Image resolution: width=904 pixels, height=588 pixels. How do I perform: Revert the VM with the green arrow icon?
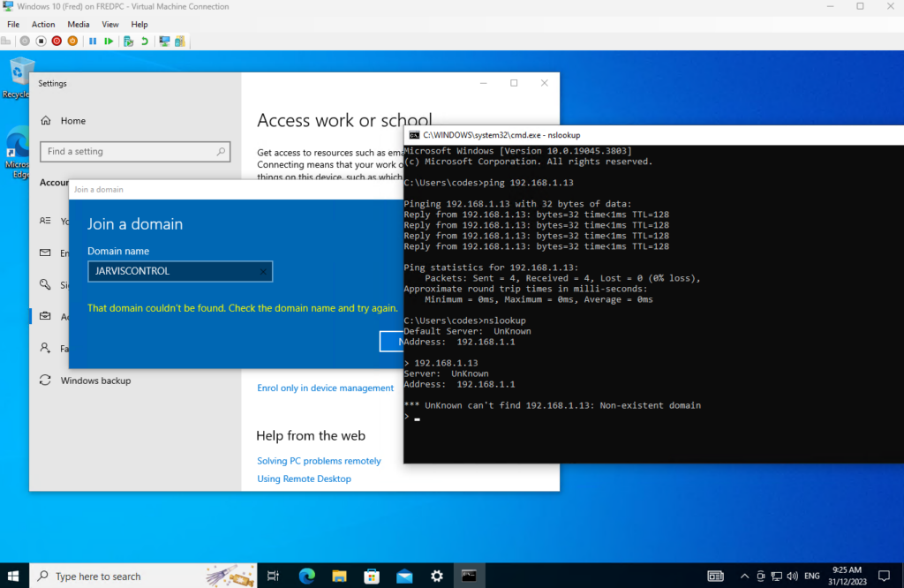(145, 41)
